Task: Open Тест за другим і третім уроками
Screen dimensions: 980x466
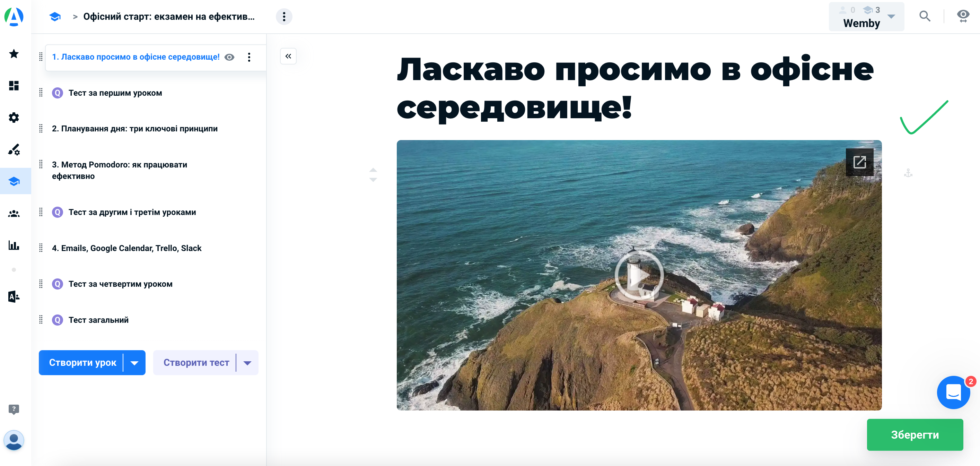Action: click(x=132, y=213)
